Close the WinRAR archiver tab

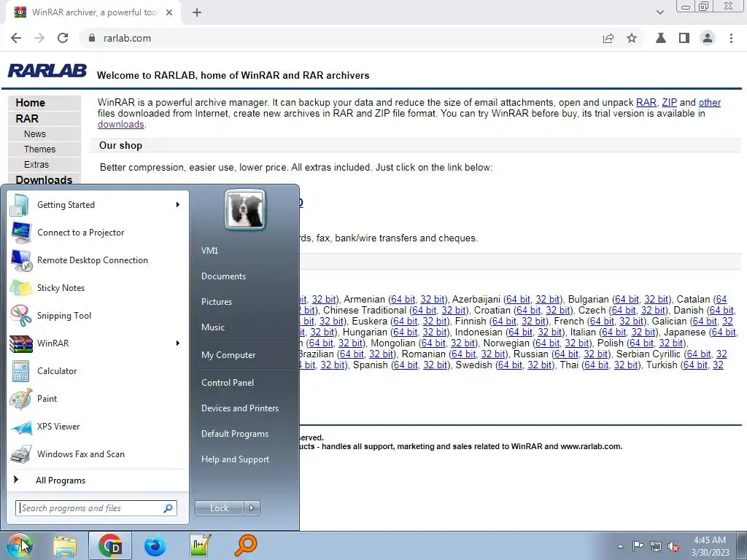(169, 12)
